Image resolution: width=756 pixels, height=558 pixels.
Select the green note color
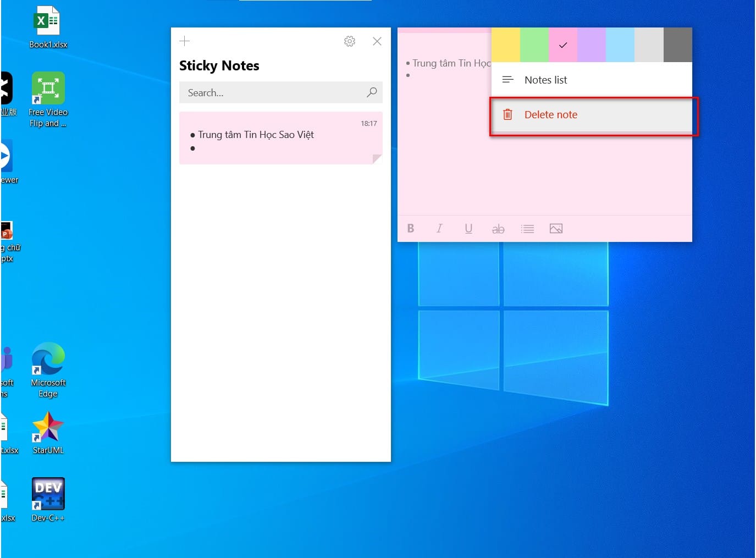point(534,45)
